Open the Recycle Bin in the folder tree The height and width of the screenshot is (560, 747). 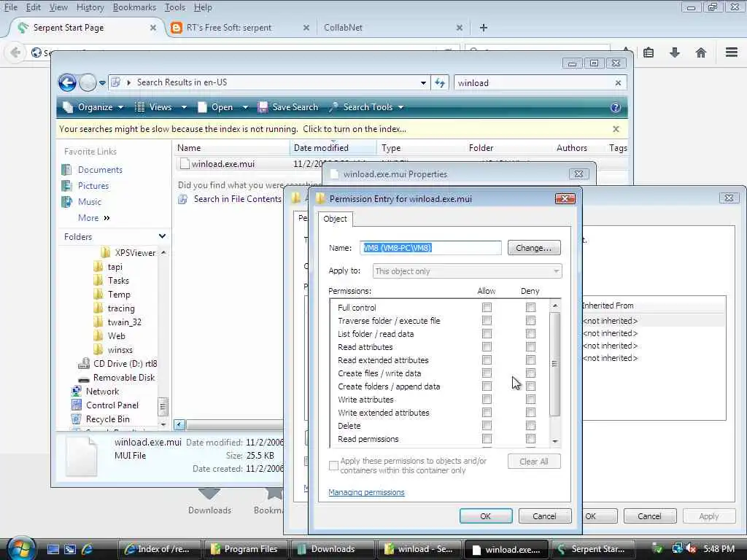pos(108,419)
